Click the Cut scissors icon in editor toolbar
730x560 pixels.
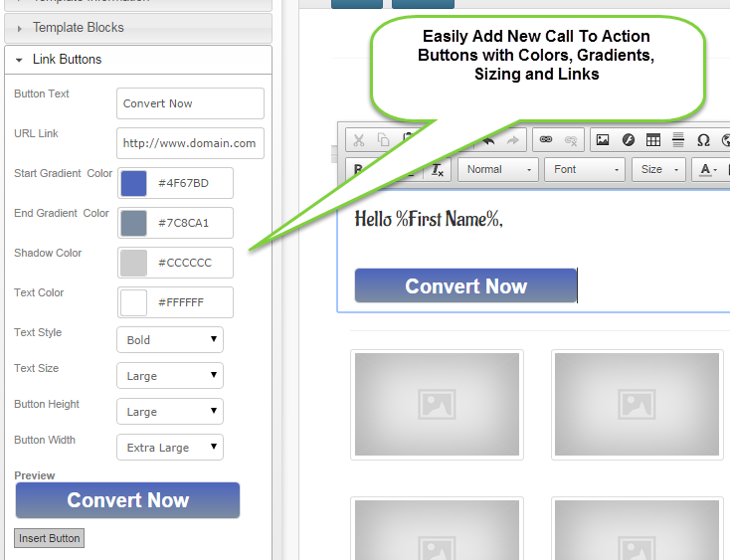click(358, 140)
